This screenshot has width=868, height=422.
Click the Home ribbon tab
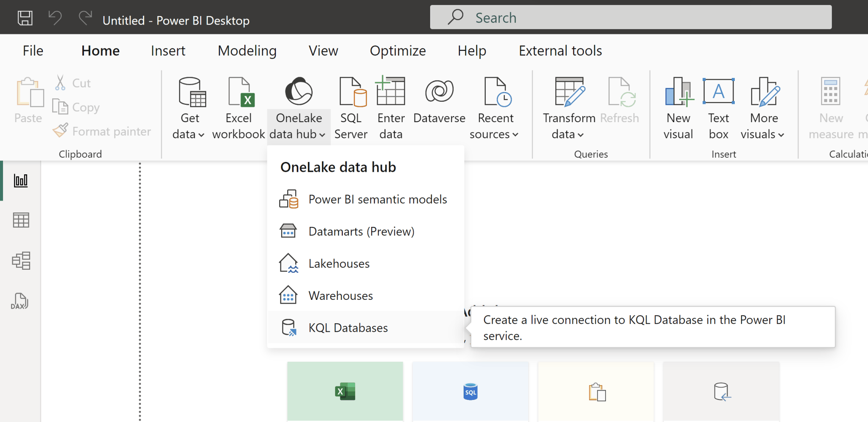pyautogui.click(x=101, y=51)
